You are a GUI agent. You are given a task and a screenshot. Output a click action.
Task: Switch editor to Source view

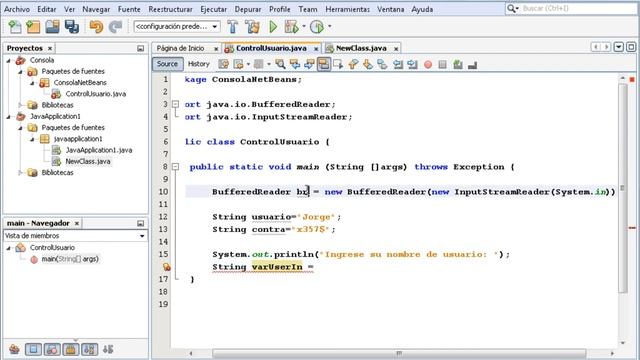pos(167,64)
